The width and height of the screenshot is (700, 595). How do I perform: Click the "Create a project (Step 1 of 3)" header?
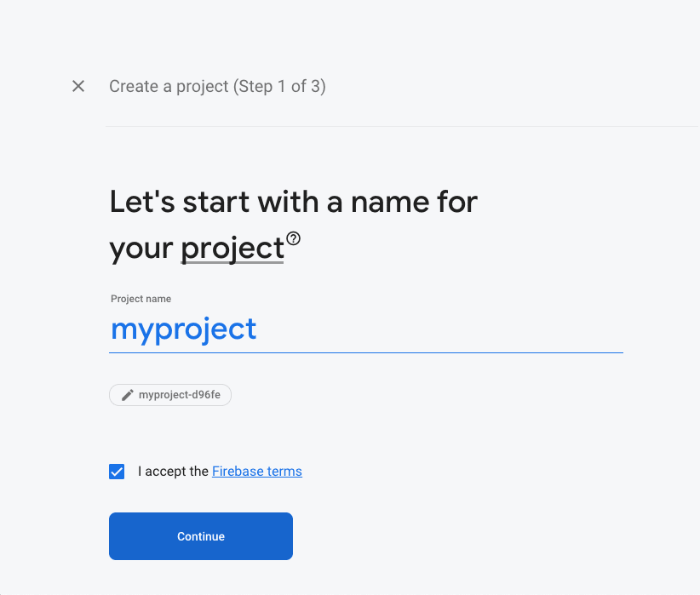217,86
